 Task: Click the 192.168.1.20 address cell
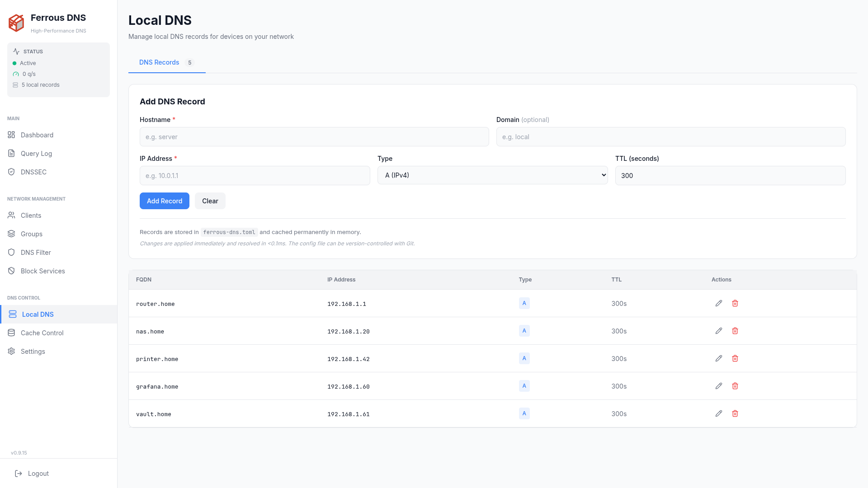[x=349, y=331]
